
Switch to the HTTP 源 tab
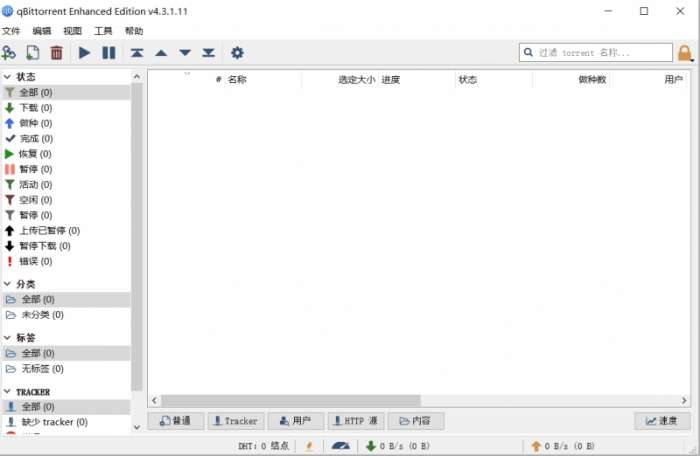click(356, 421)
